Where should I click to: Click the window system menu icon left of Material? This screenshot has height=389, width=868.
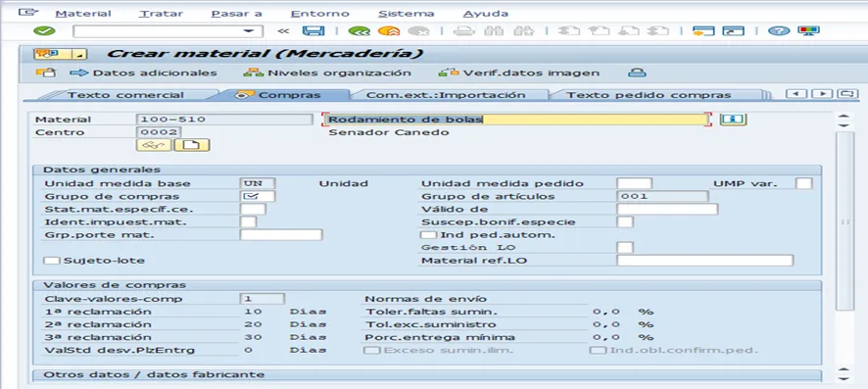pyautogui.click(x=28, y=12)
